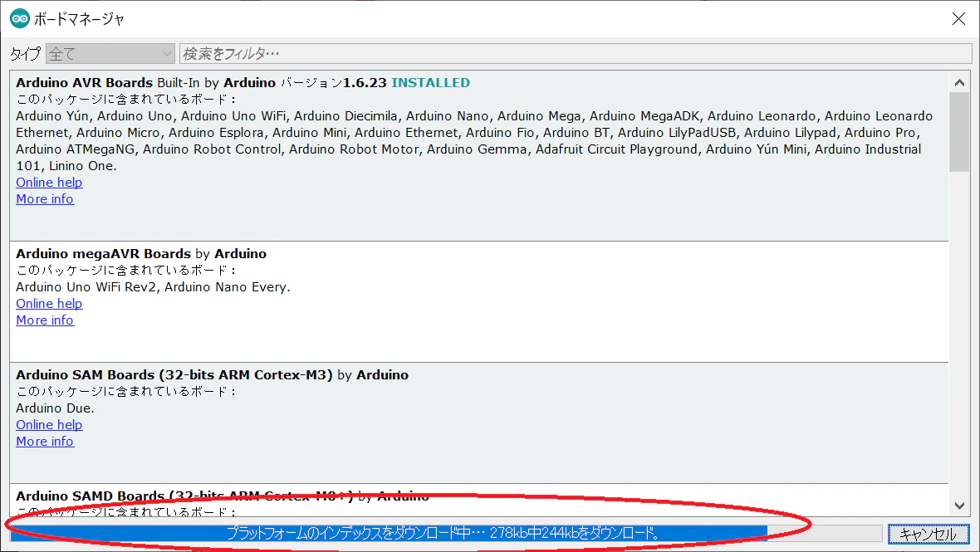Image resolution: width=980 pixels, height=552 pixels.
Task: Open More info for Arduino AVR Boards
Action: (x=45, y=199)
